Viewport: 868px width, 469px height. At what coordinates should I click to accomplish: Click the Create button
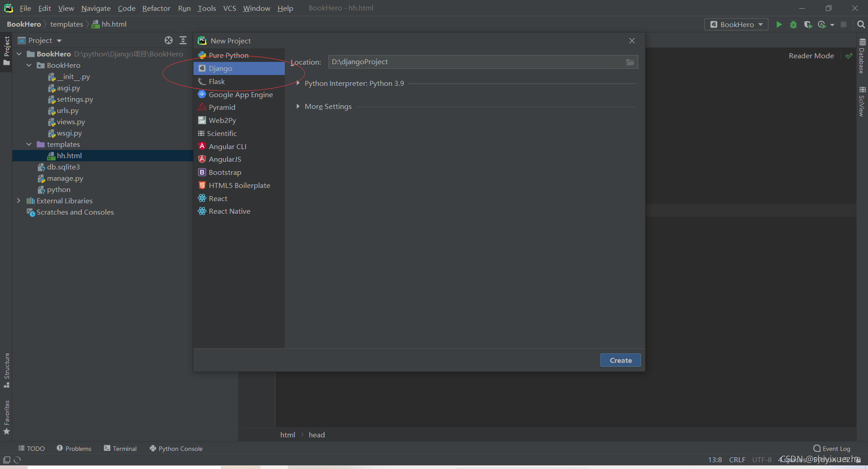pyautogui.click(x=620, y=360)
